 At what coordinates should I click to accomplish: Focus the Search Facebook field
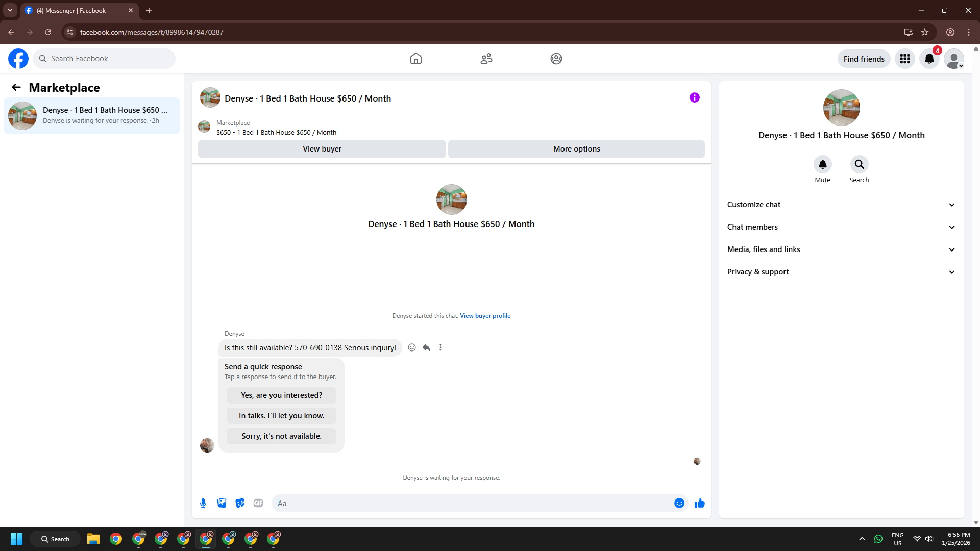click(x=104, y=59)
